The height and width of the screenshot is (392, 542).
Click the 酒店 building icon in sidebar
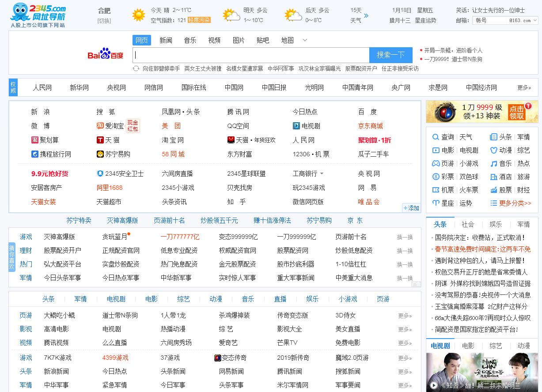(x=493, y=177)
